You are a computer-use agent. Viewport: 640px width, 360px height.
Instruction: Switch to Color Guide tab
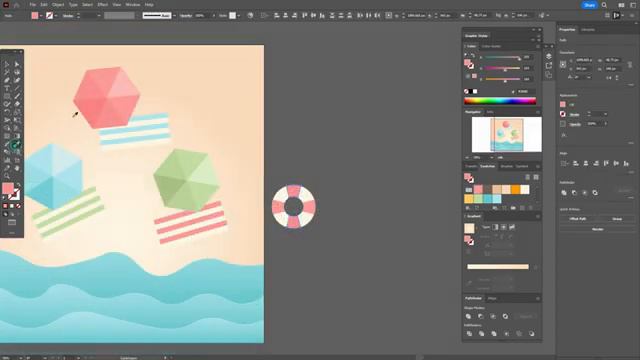pyautogui.click(x=491, y=47)
